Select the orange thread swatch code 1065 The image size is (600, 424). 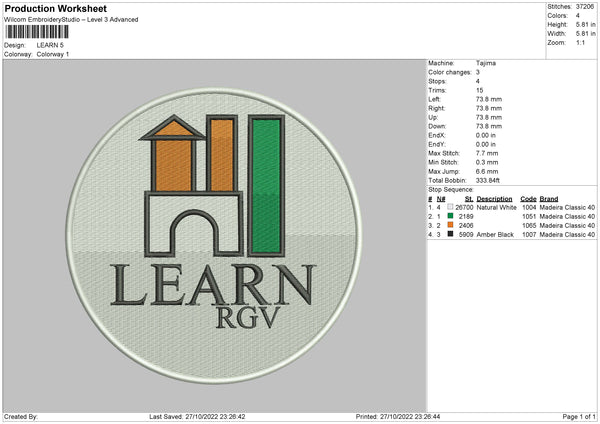click(x=450, y=225)
